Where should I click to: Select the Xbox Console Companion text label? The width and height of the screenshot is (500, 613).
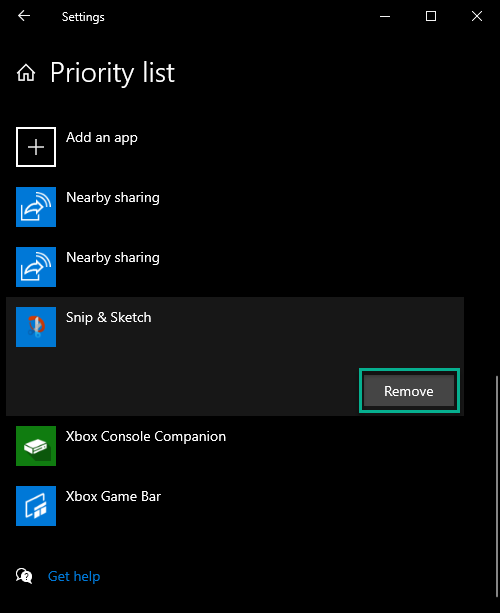[x=146, y=437]
